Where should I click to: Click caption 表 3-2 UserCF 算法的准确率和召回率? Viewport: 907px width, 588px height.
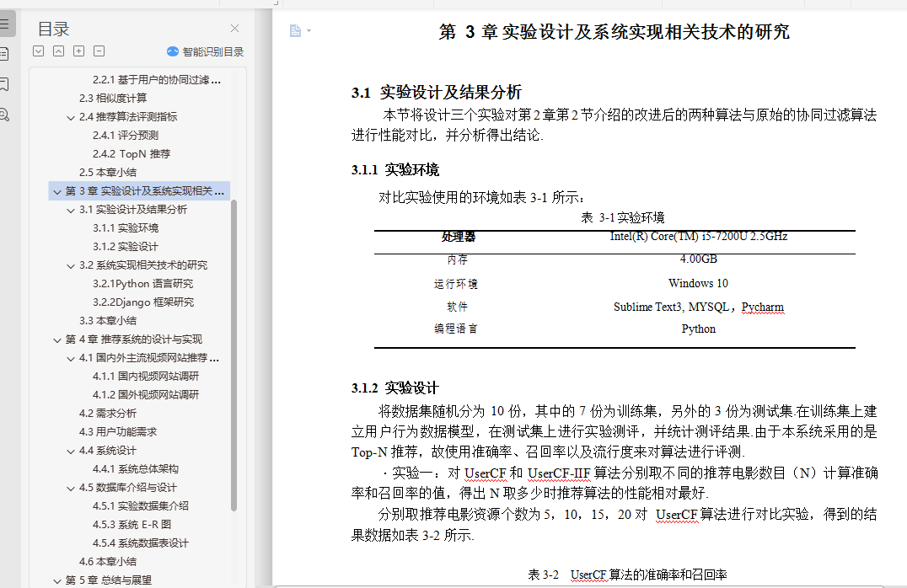coord(628,575)
